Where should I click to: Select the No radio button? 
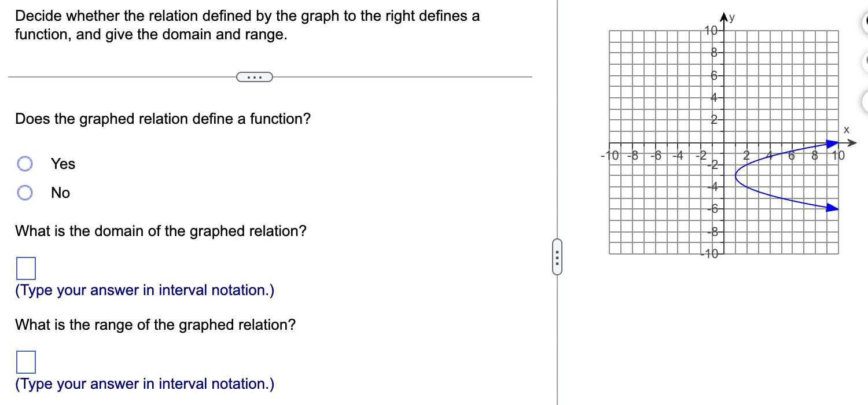click(24, 192)
